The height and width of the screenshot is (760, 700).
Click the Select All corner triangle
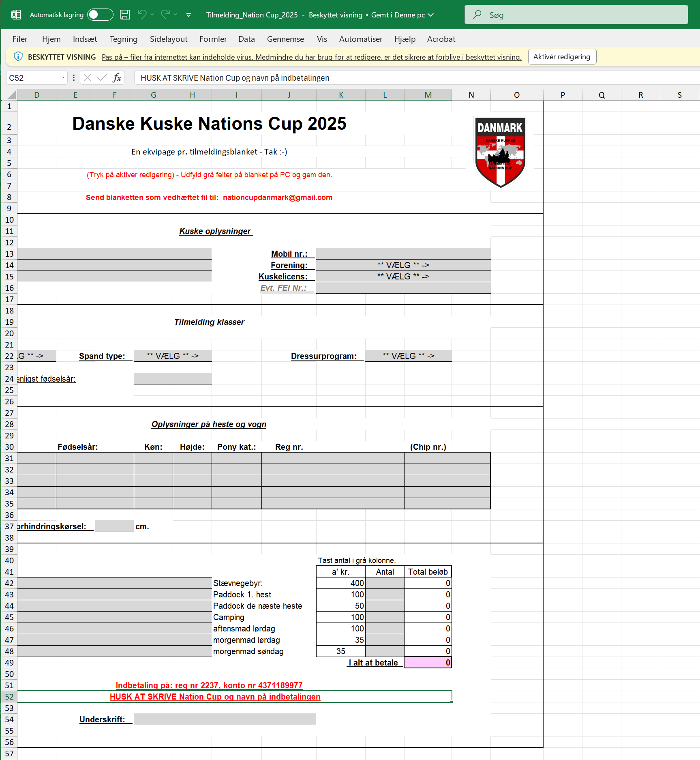(x=12, y=95)
